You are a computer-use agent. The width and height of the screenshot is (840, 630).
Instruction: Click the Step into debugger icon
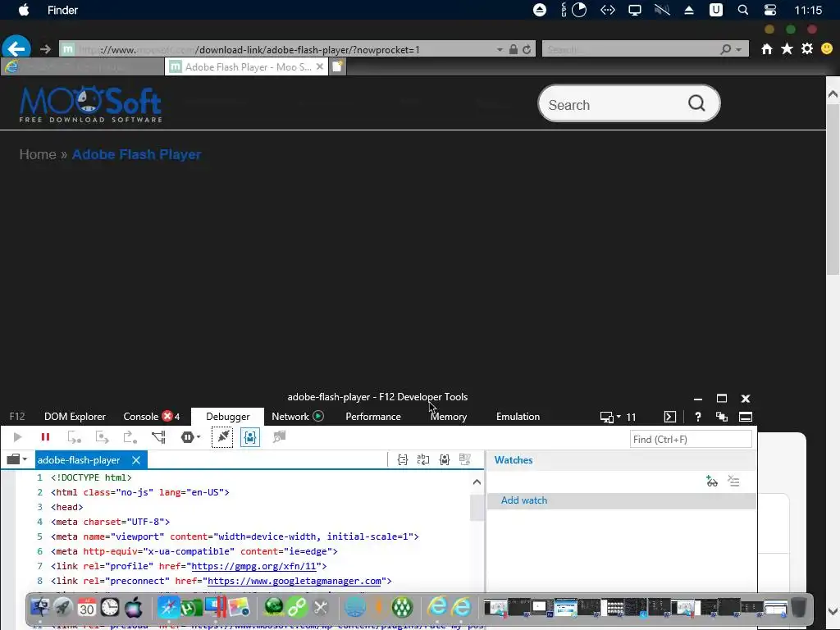pos(74,437)
